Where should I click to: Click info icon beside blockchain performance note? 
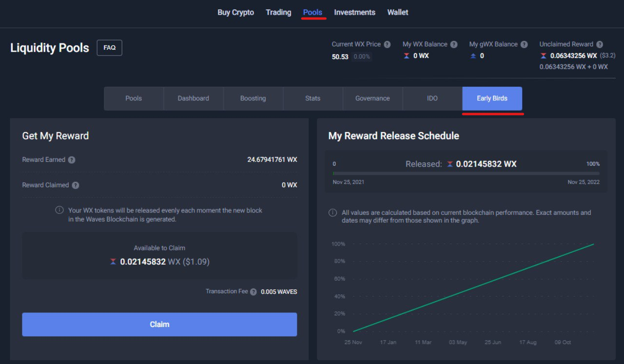coord(332,213)
